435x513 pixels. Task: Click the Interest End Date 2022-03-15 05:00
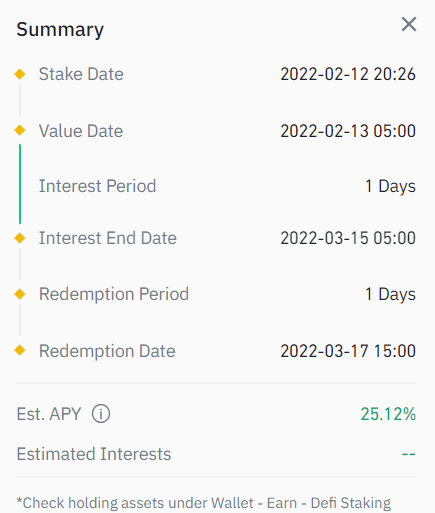click(x=348, y=238)
